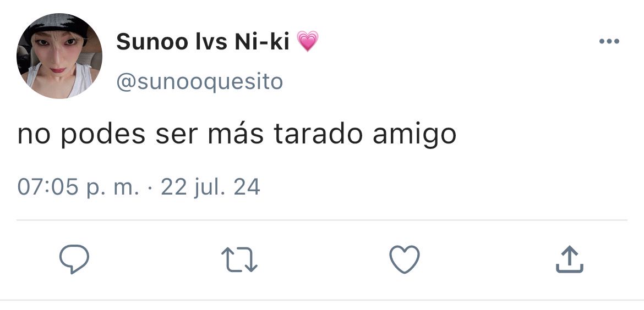Open the share upload arrow icon

point(570,259)
